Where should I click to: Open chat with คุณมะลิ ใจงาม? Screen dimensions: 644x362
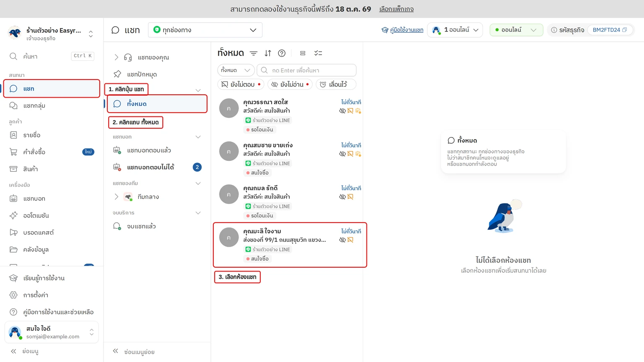pyautogui.click(x=290, y=245)
